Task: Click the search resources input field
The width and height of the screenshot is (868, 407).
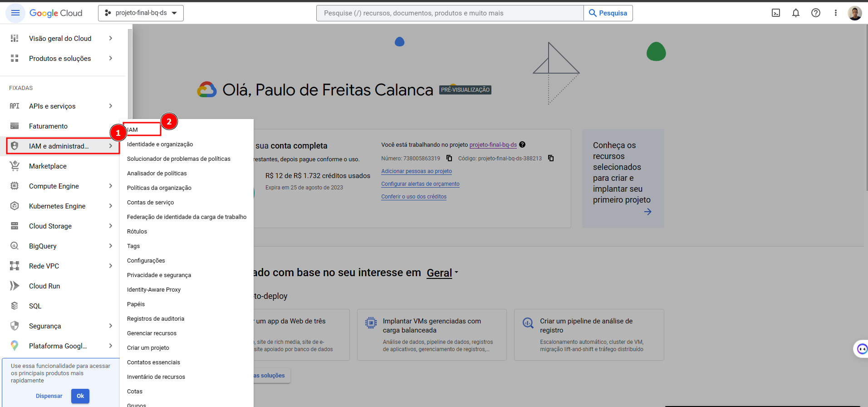Action: (450, 13)
